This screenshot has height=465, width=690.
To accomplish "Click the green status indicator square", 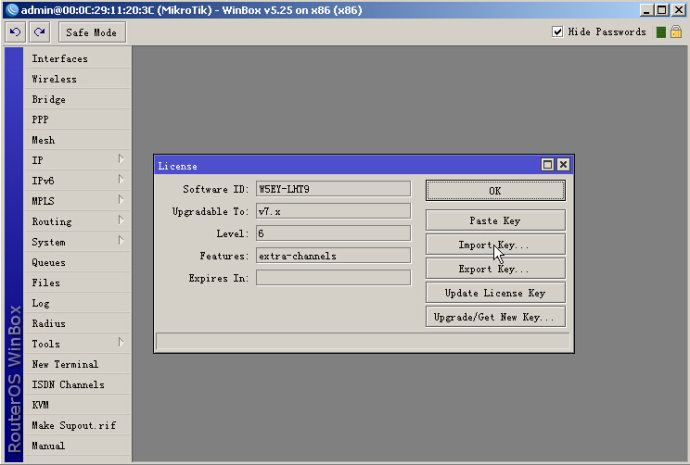I will [661, 32].
